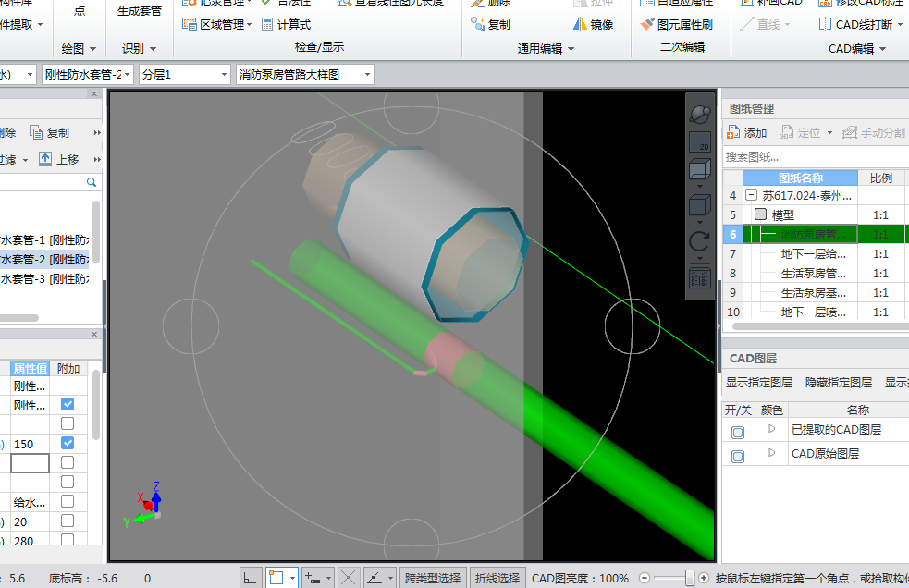Open the display settings grid icon

coord(700,278)
